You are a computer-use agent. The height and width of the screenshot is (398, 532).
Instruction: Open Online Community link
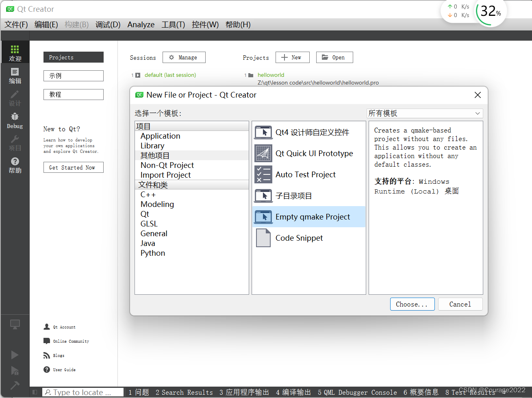71,341
